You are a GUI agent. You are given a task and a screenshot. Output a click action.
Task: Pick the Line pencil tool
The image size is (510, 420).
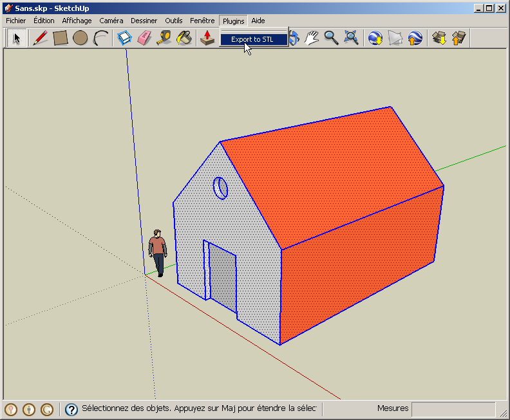point(41,38)
